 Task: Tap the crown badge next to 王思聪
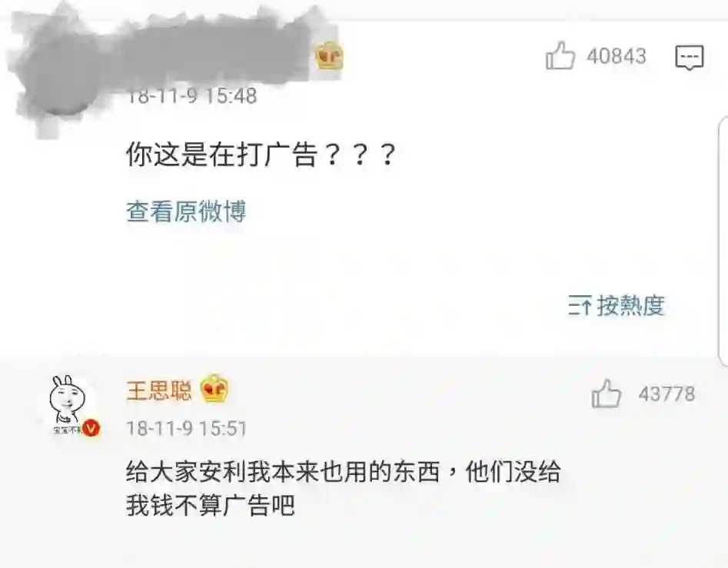[x=214, y=388]
